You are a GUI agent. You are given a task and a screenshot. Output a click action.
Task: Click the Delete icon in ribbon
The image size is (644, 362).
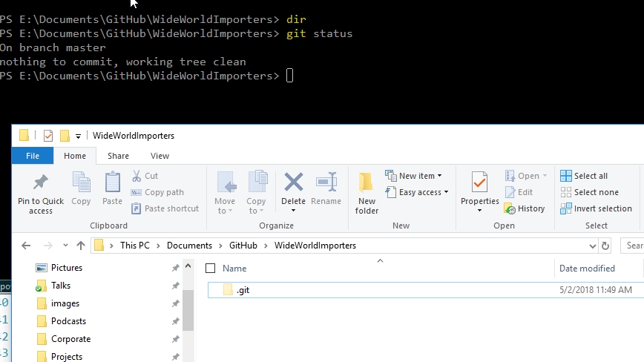pyautogui.click(x=294, y=182)
